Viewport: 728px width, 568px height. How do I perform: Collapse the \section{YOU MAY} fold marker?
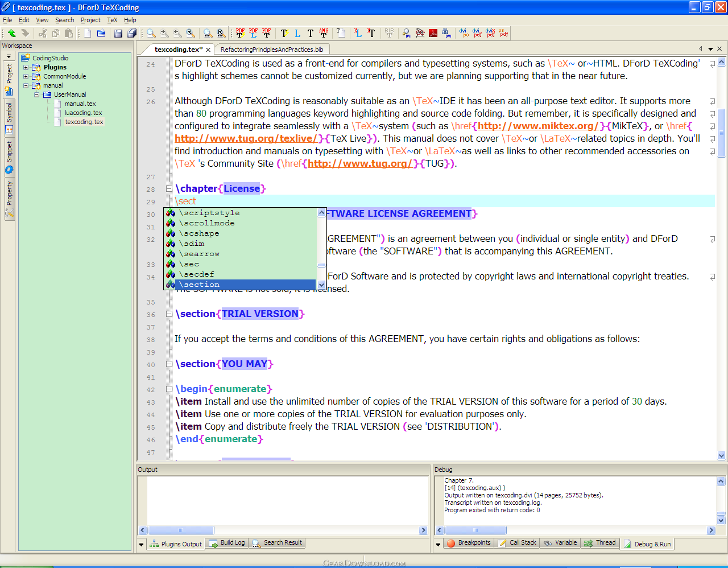pos(169,364)
